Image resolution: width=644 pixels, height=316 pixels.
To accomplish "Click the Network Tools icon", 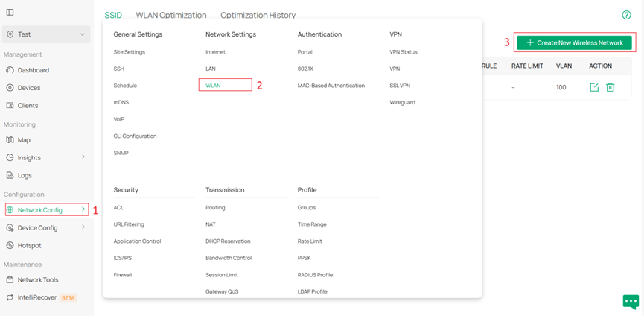I will 10,279.
